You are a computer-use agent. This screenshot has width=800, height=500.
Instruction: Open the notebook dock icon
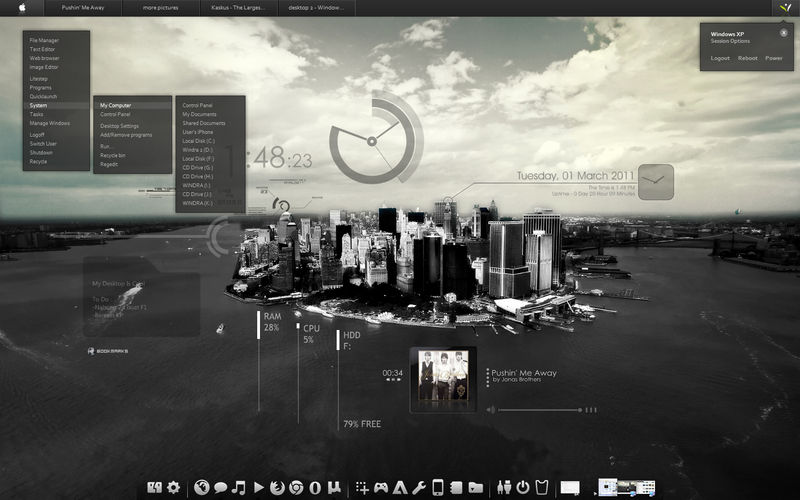click(456, 487)
